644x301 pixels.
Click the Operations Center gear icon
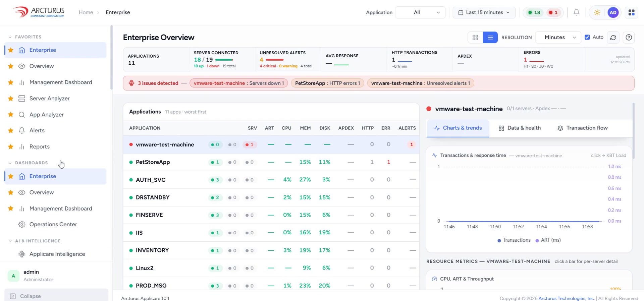[22, 225]
